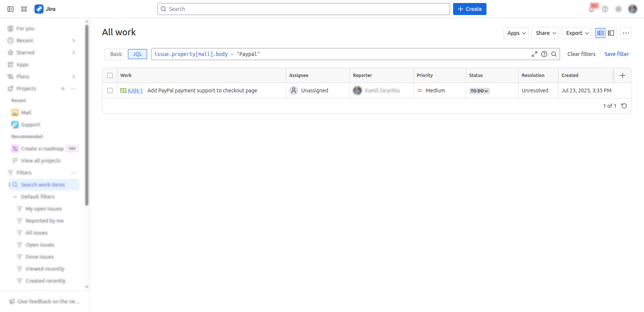Open the Export dropdown
Image resolution: width=644 pixels, height=312 pixels.
pyautogui.click(x=577, y=33)
